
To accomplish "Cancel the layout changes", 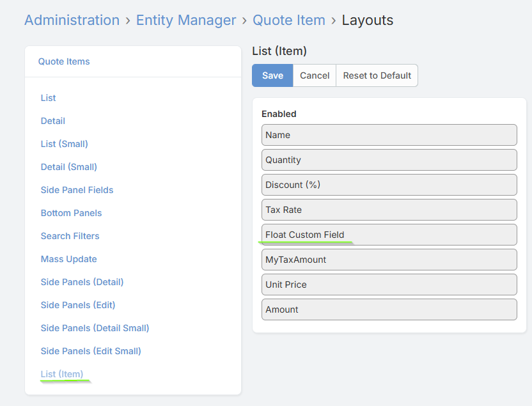I will [315, 75].
